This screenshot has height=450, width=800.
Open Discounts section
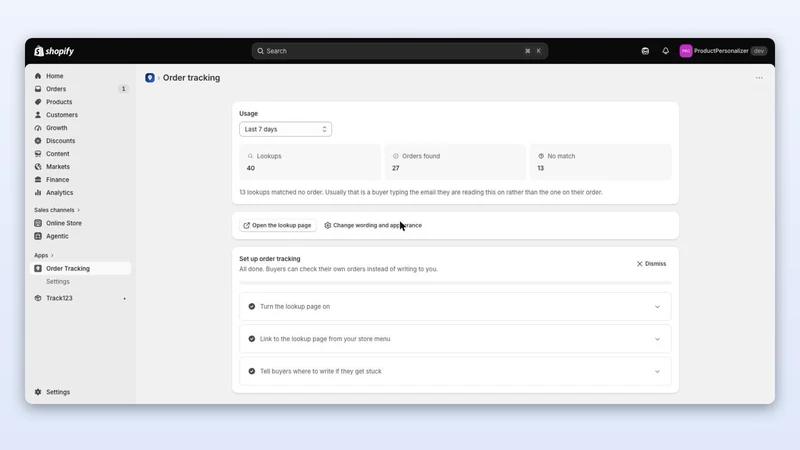pos(60,141)
